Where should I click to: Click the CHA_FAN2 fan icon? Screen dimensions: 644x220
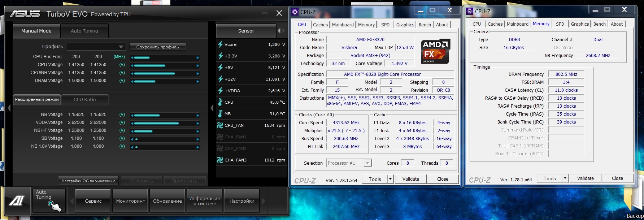(220, 148)
